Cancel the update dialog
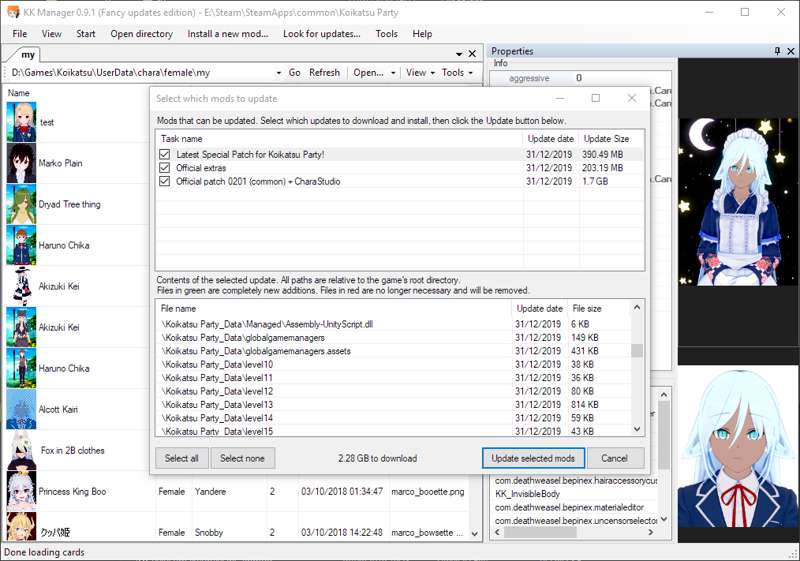 click(x=614, y=458)
